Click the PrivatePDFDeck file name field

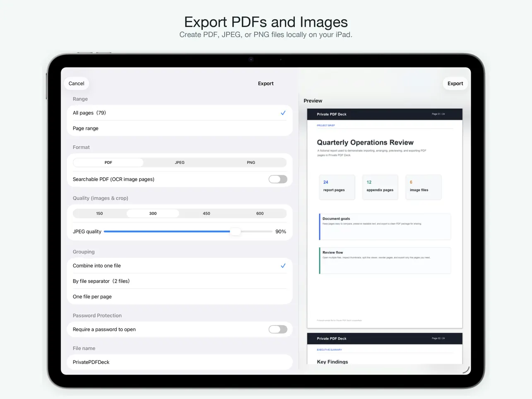[180, 362]
